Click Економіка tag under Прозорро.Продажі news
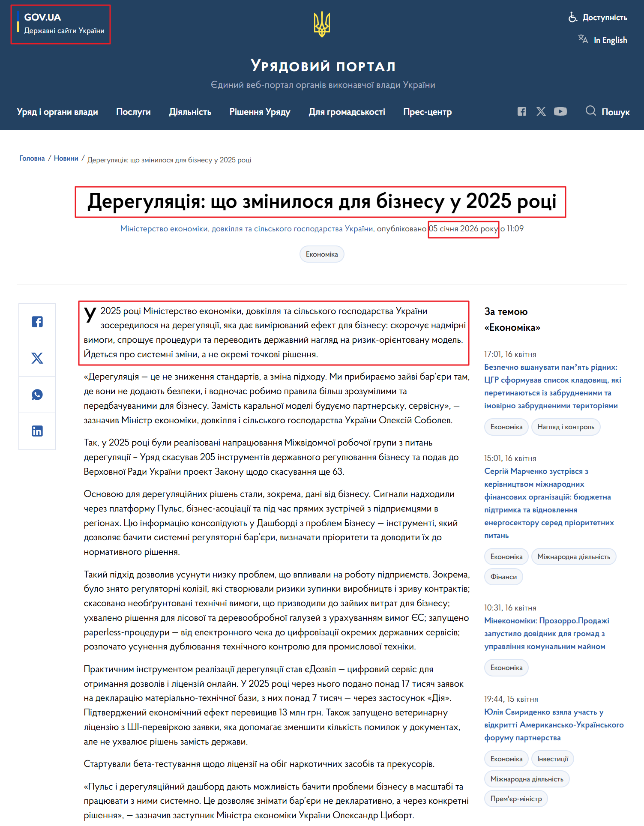This screenshot has width=644, height=826. 506,668
